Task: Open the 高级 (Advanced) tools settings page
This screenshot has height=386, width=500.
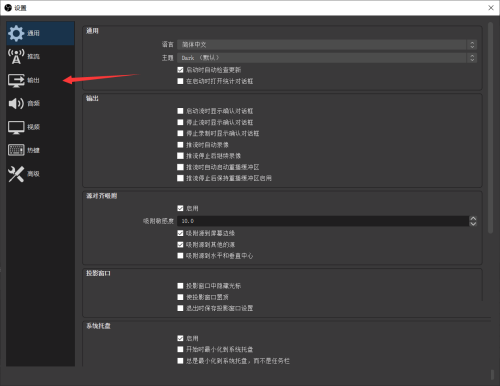Action: pyautogui.click(x=40, y=174)
